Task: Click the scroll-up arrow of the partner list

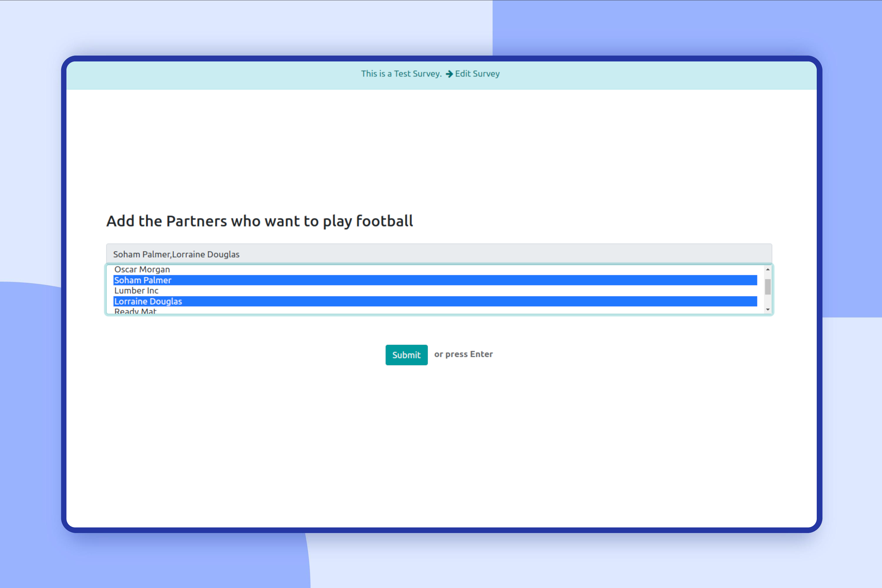Action: (x=768, y=269)
